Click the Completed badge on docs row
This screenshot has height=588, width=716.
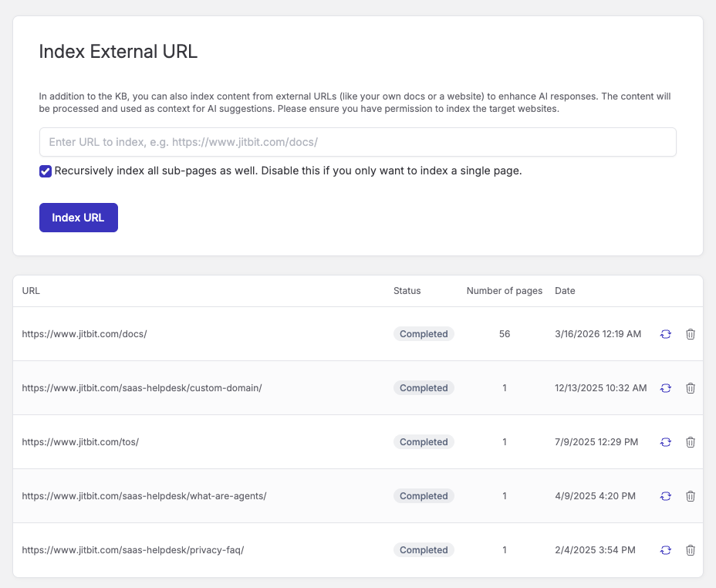tap(423, 333)
